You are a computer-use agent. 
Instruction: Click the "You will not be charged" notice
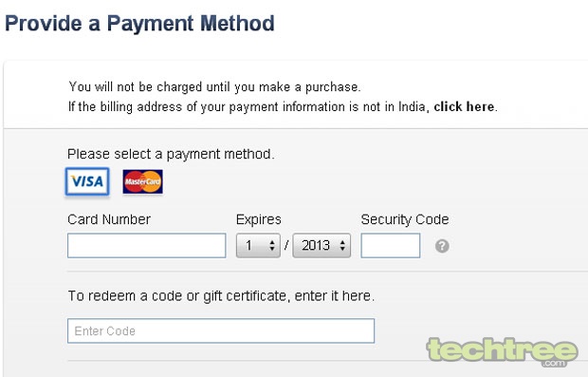pos(214,86)
